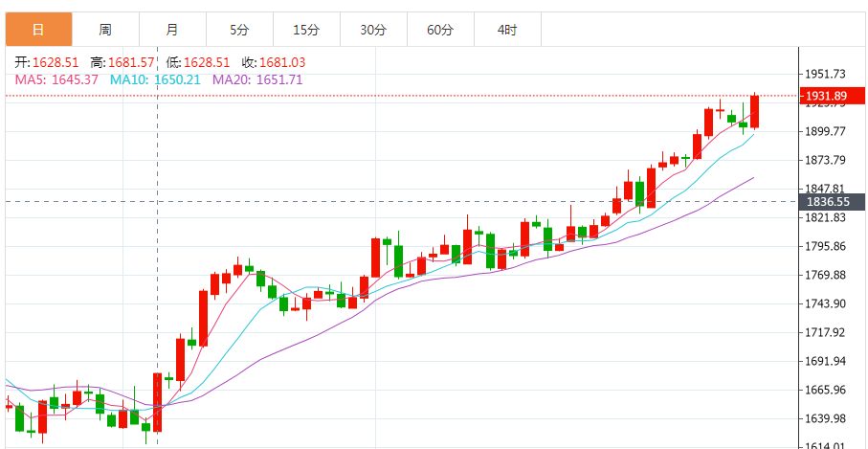The width and height of the screenshot is (868, 449).
Task: Open the 15分 interval tab
Action: pos(306,30)
